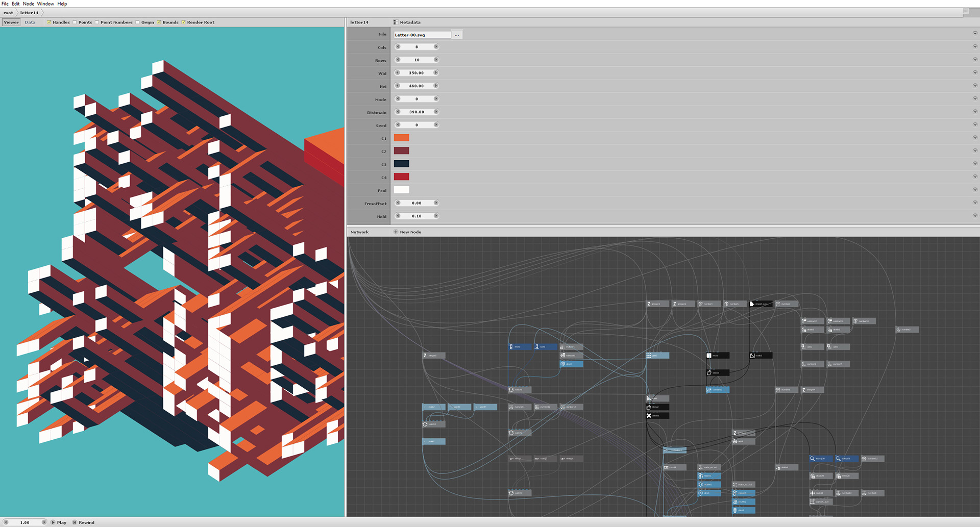Switch to the Data tab
The width and height of the screenshot is (980, 527).
pos(30,22)
